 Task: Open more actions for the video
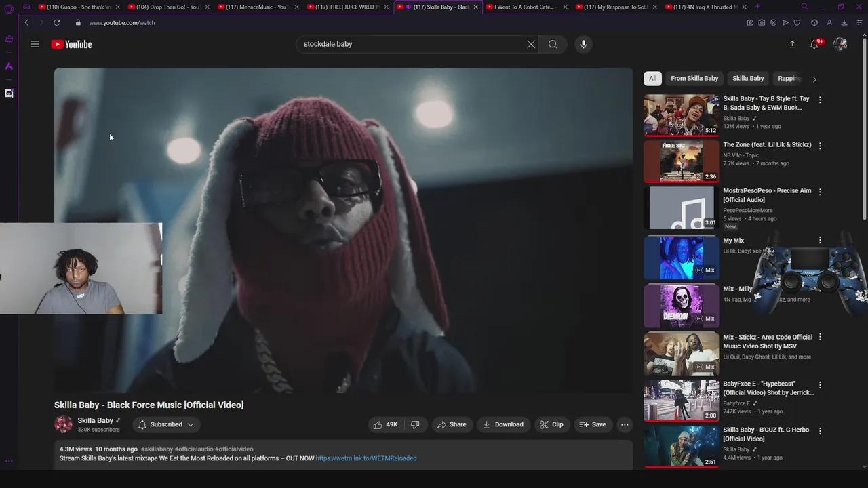point(625,424)
